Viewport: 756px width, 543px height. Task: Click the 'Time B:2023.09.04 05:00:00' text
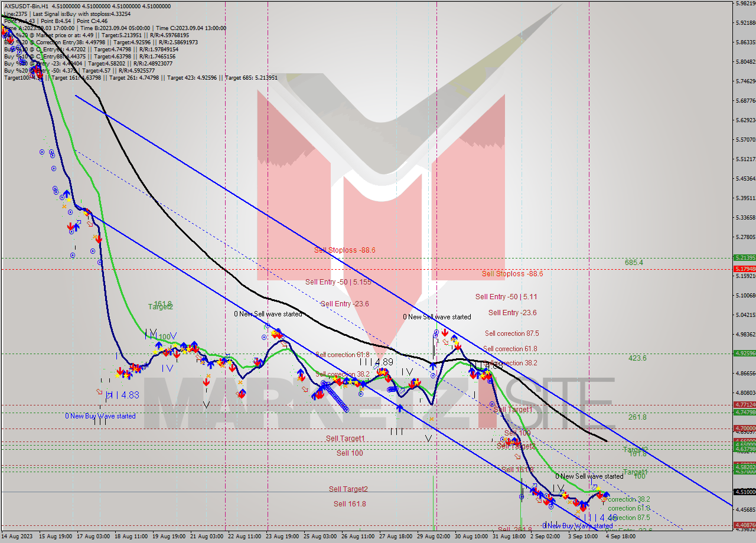coord(115,28)
